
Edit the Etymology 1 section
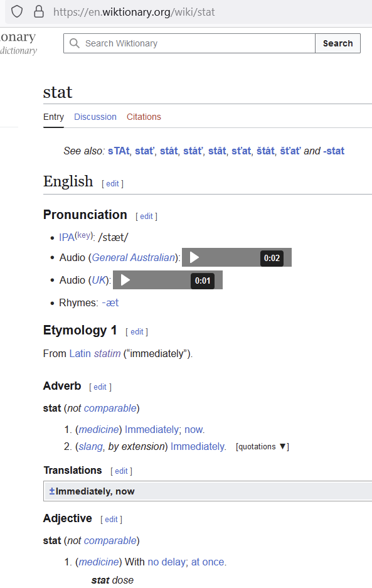[137, 332]
